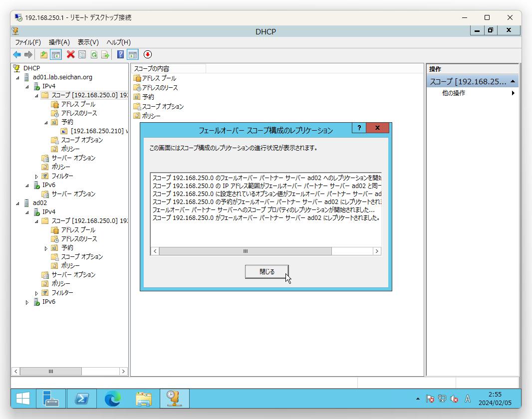The width and height of the screenshot is (532, 419).
Task: Open the 他の操作 submenu arrow
Action: [x=514, y=93]
